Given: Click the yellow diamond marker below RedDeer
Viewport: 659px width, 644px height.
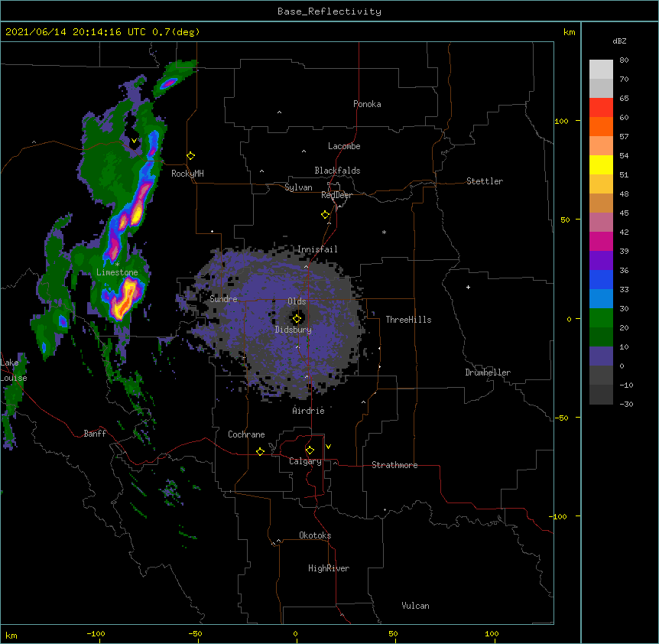Looking at the screenshot, I should click(326, 215).
